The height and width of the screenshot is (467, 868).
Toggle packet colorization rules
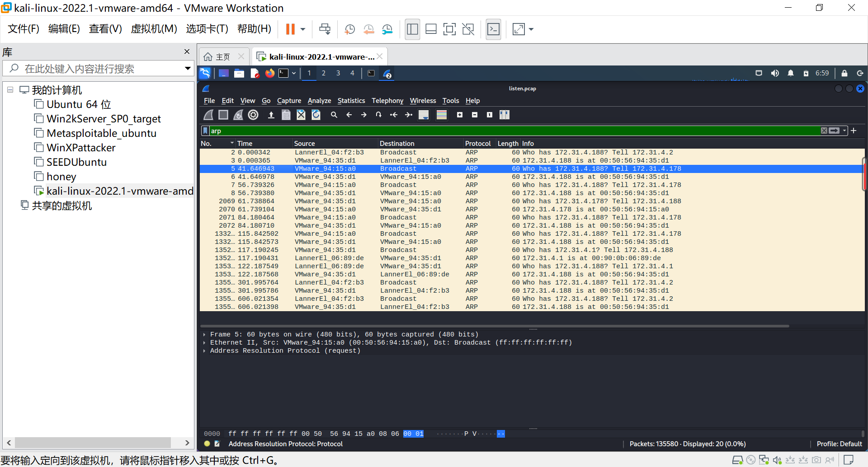pos(442,115)
